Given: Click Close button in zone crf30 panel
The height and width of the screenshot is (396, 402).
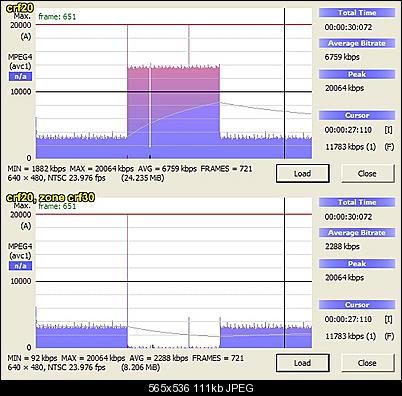Looking at the screenshot, I should (x=367, y=363).
